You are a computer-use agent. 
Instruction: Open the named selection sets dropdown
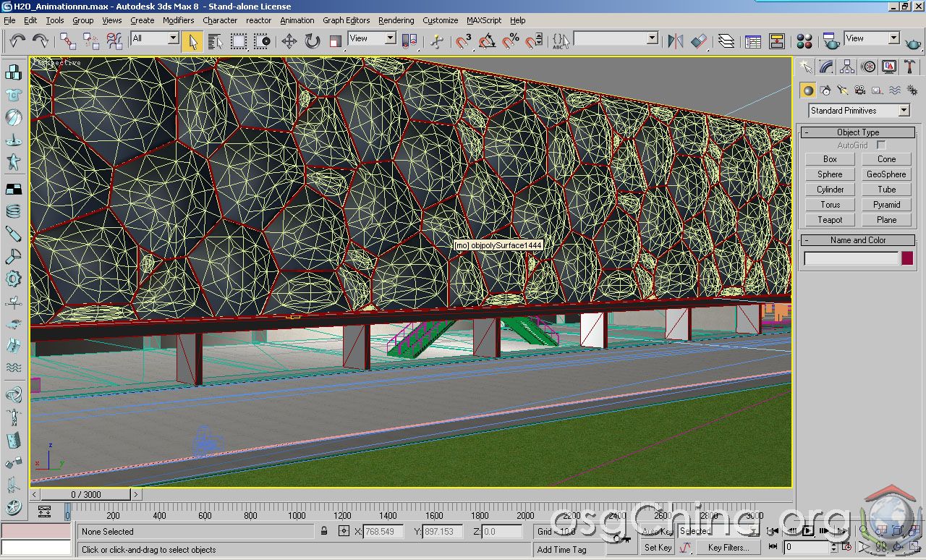click(x=616, y=38)
